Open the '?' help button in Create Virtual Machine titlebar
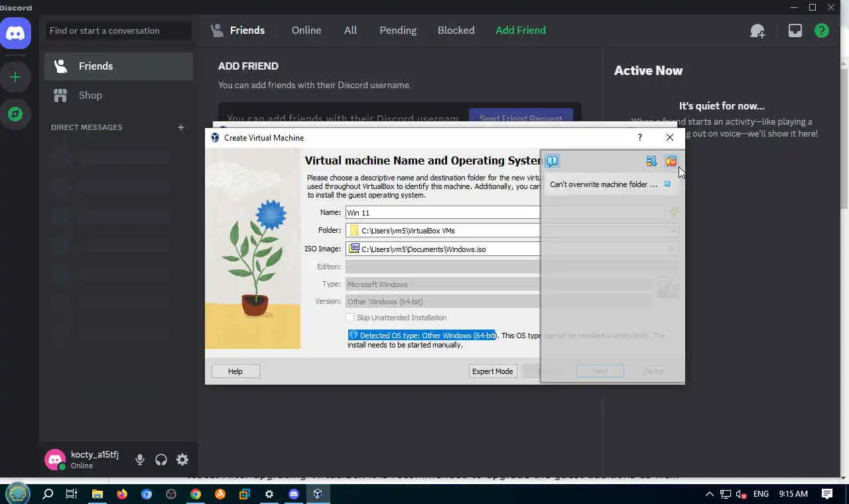Screen dimensions: 849x504 pos(640,137)
